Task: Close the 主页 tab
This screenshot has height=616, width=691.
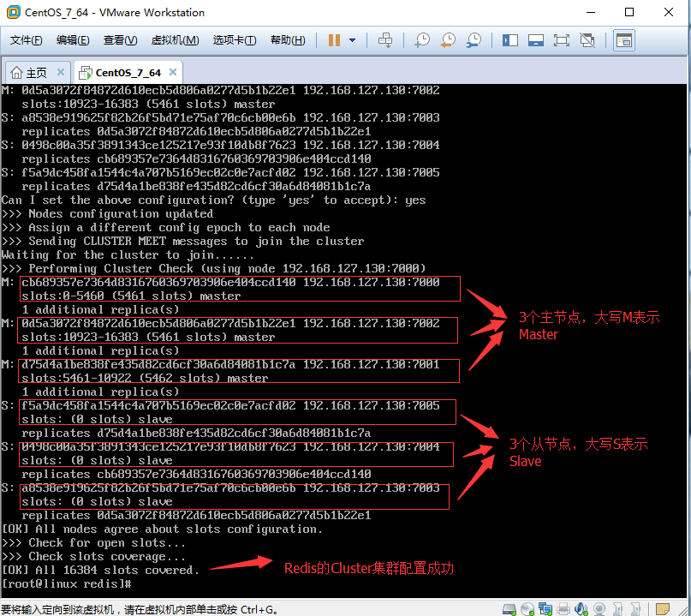Action: point(61,72)
